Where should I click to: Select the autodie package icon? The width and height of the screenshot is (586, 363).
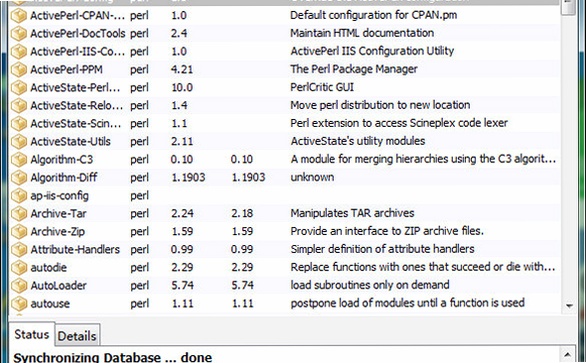point(19,267)
